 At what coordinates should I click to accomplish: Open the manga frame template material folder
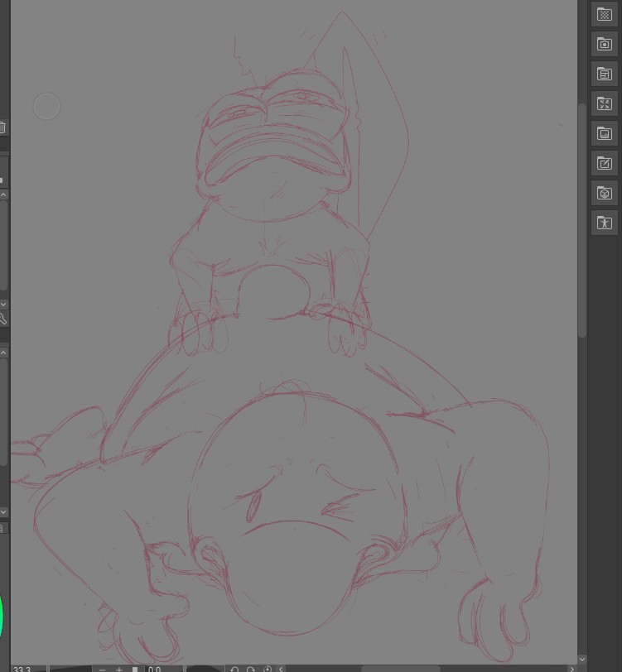[x=605, y=74]
